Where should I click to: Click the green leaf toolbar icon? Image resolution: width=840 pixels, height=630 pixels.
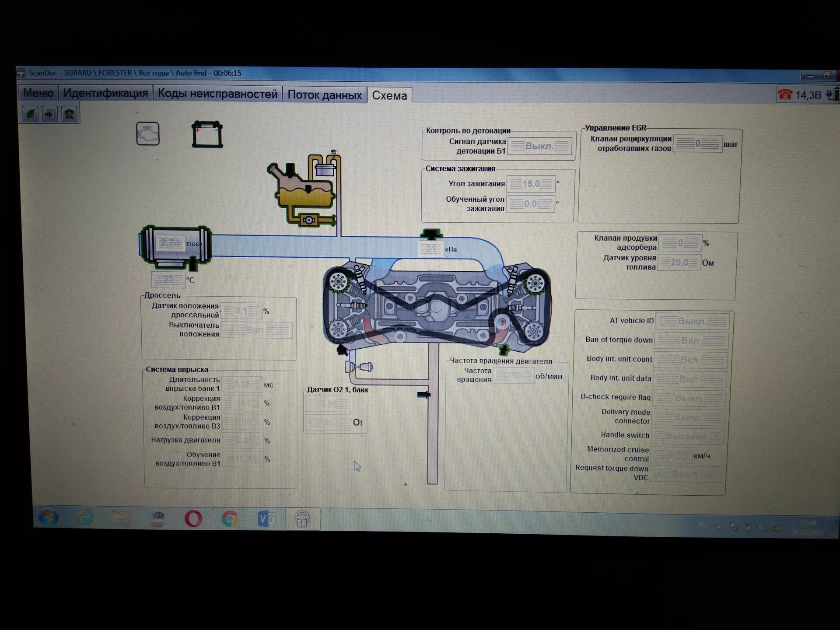[x=31, y=115]
